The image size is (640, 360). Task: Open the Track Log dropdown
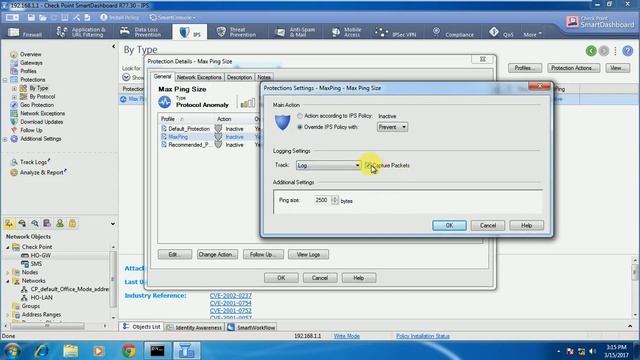[x=329, y=165]
